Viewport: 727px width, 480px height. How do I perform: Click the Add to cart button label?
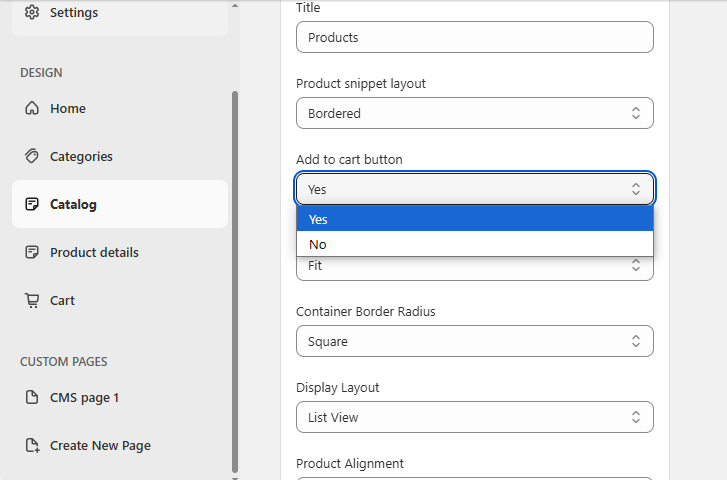click(349, 159)
